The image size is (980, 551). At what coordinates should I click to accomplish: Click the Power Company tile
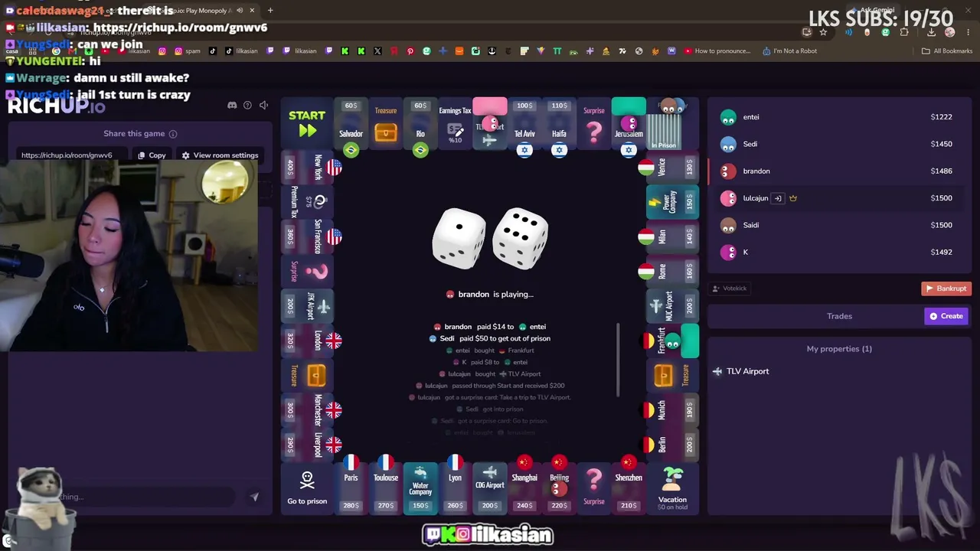coord(672,202)
